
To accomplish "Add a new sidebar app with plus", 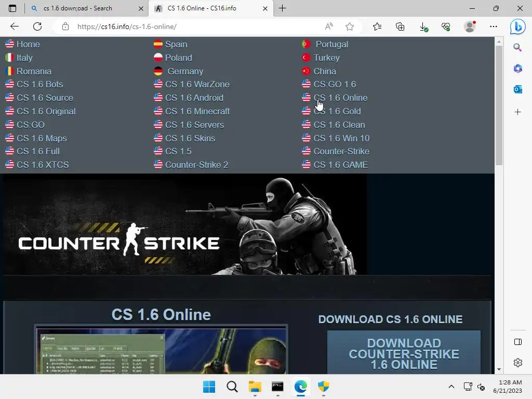I will 517,112.
